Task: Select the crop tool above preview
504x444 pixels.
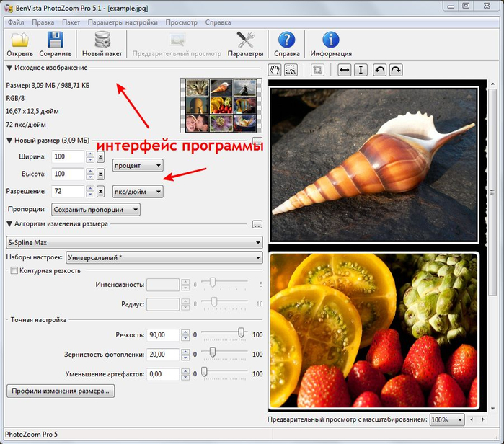Action: pos(317,70)
